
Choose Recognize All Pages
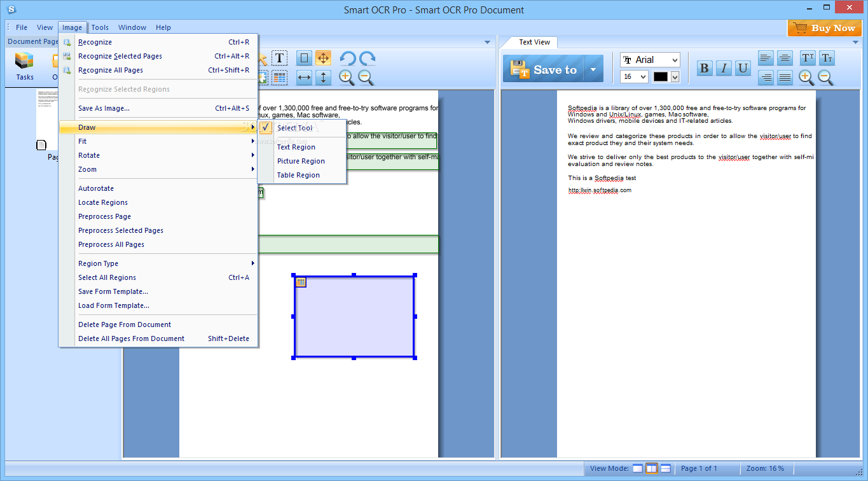[x=158, y=70]
